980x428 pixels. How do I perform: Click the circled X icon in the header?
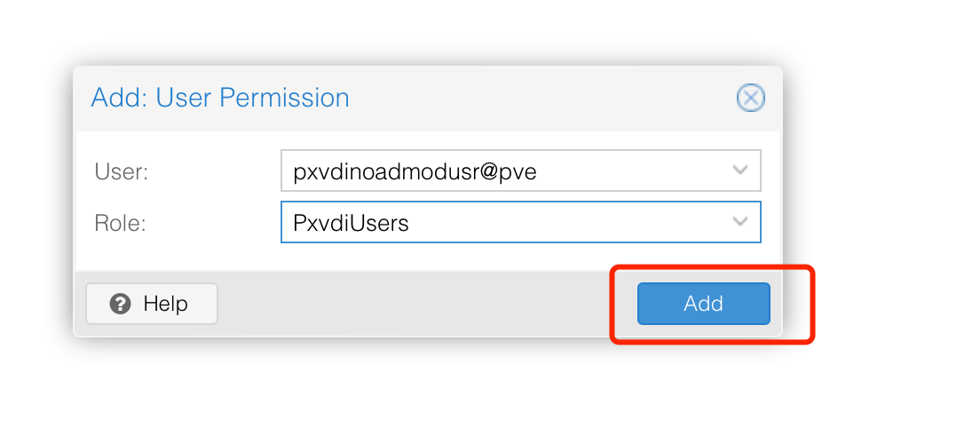point(750,98)
